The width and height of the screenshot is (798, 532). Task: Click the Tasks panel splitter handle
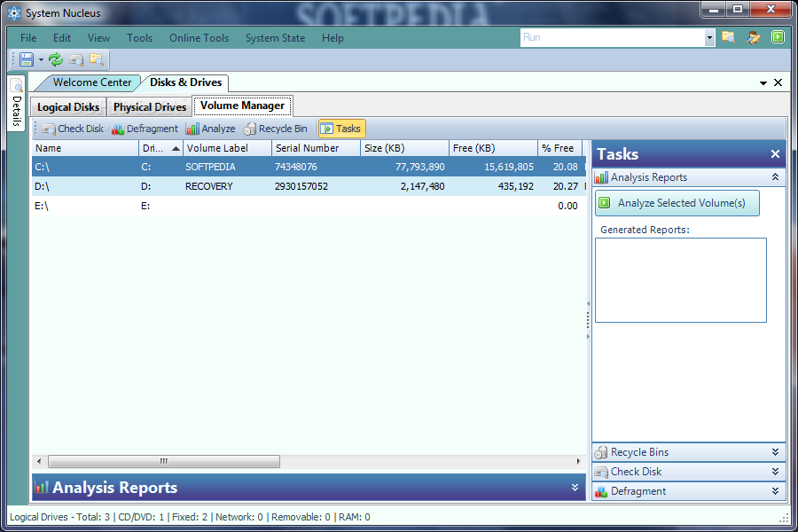tap(588, 320)
